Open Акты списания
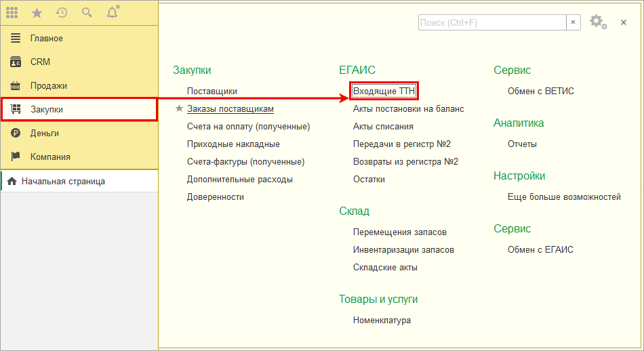644x351 pixels. click(x=383, y=127)
